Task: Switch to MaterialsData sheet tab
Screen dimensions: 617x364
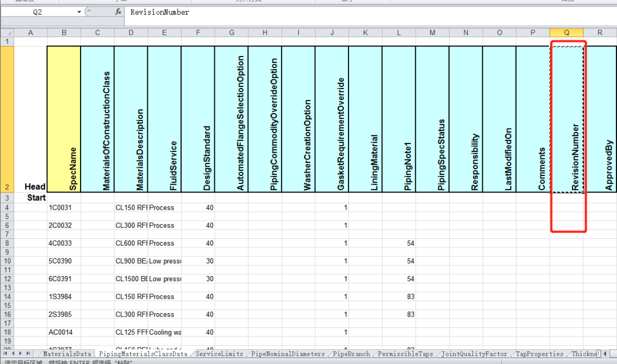Action: tap(67, 354)
